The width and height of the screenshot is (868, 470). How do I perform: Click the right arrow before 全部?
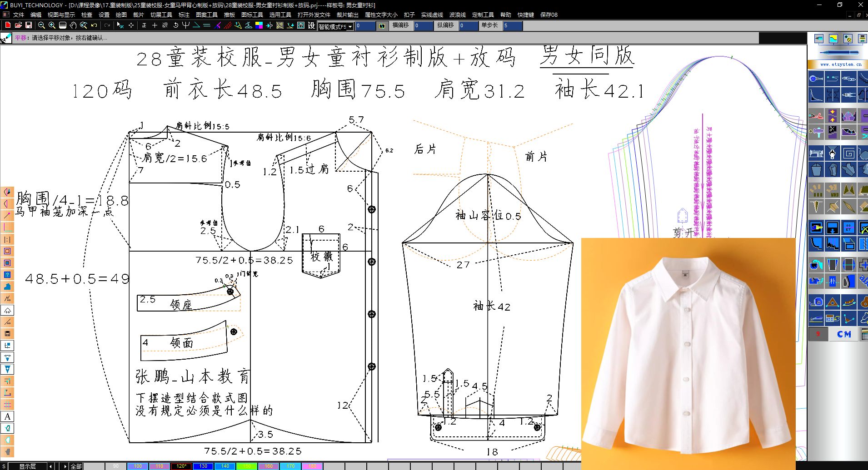click(65, 466)
